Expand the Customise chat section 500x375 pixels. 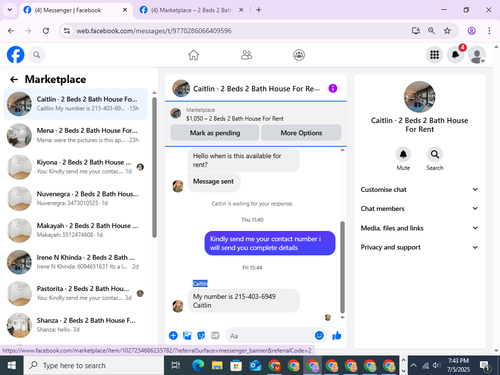tap(419, 189)
